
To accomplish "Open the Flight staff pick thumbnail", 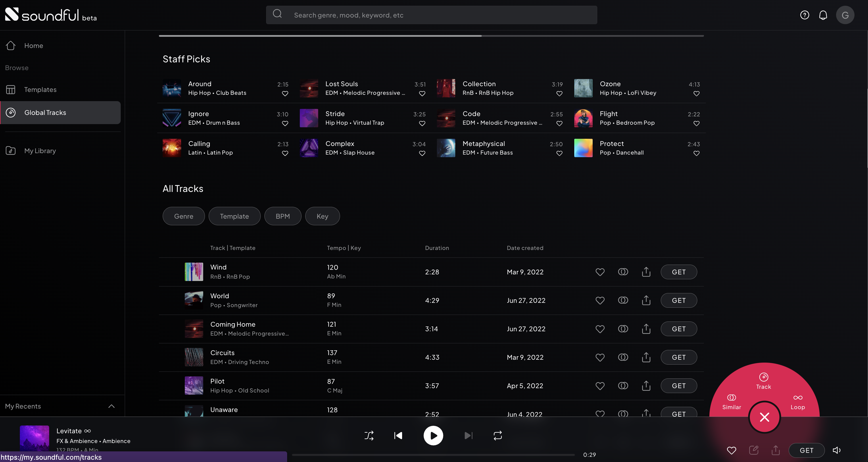I will coord(583,118).
